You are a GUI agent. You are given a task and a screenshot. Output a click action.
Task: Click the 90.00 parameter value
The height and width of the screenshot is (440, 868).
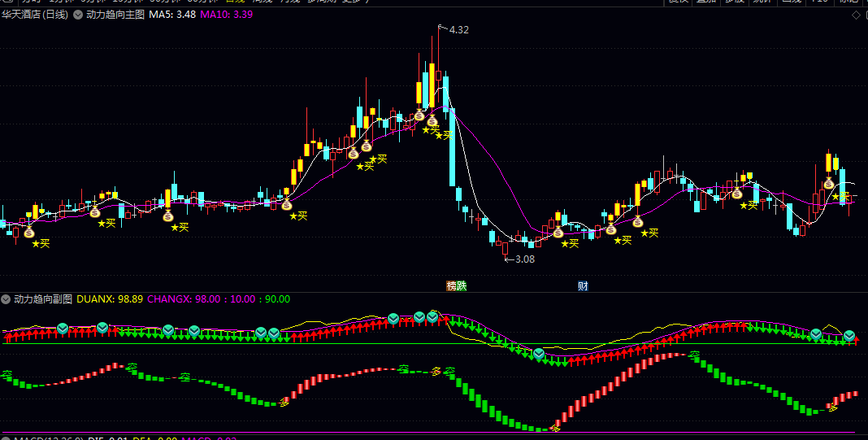[277, 299]
